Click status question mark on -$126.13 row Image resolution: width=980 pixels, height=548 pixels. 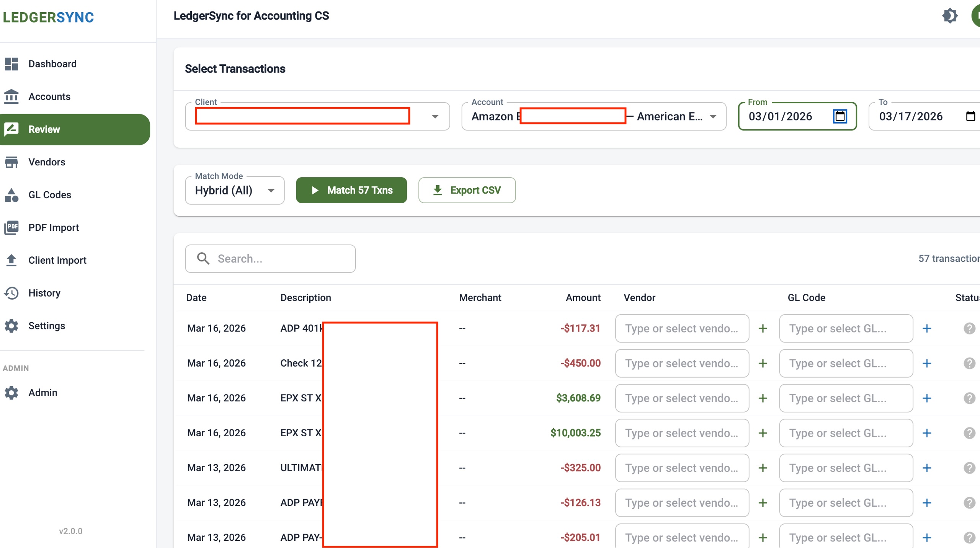[x=969, y=502]
